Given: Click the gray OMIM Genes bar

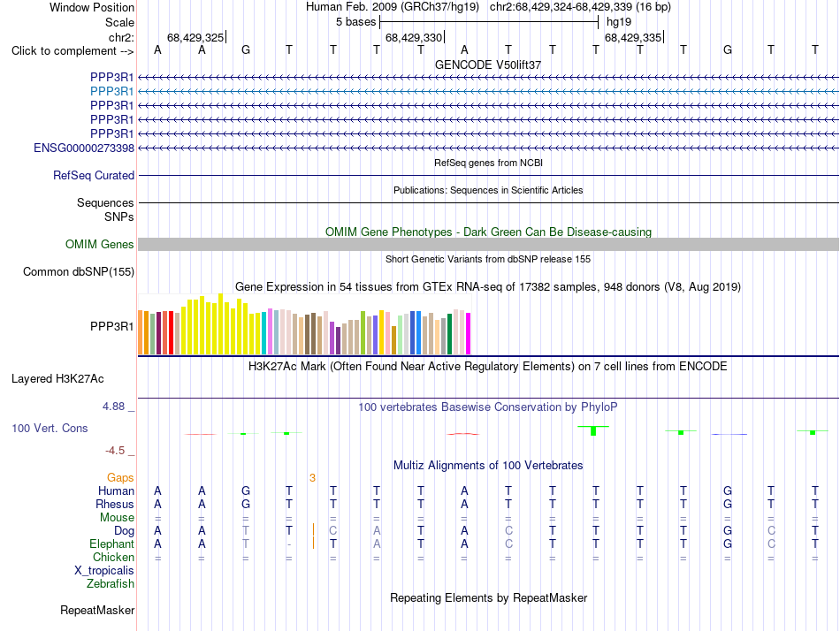Looking at the screenshot, I should 488,244.
